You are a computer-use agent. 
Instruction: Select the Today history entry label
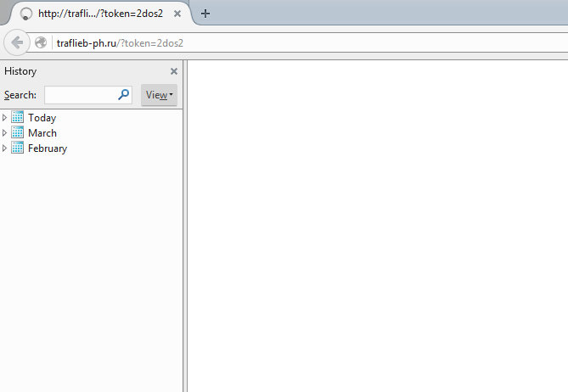[42, 118]
